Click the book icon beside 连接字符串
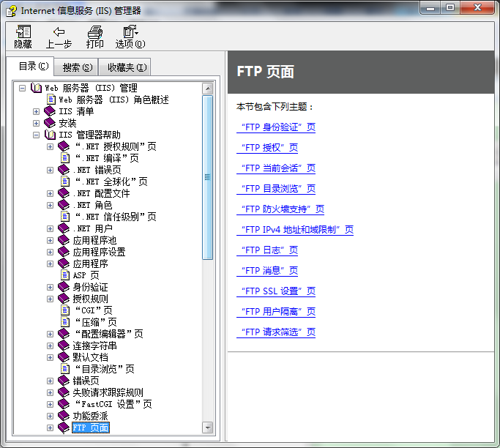Image resolution: width=500 pixels, height=448 pixels. click(x=64, y=346)
